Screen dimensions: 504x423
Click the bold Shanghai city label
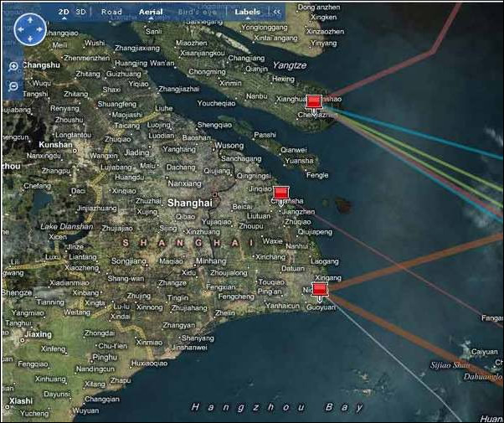click(190, 203)
